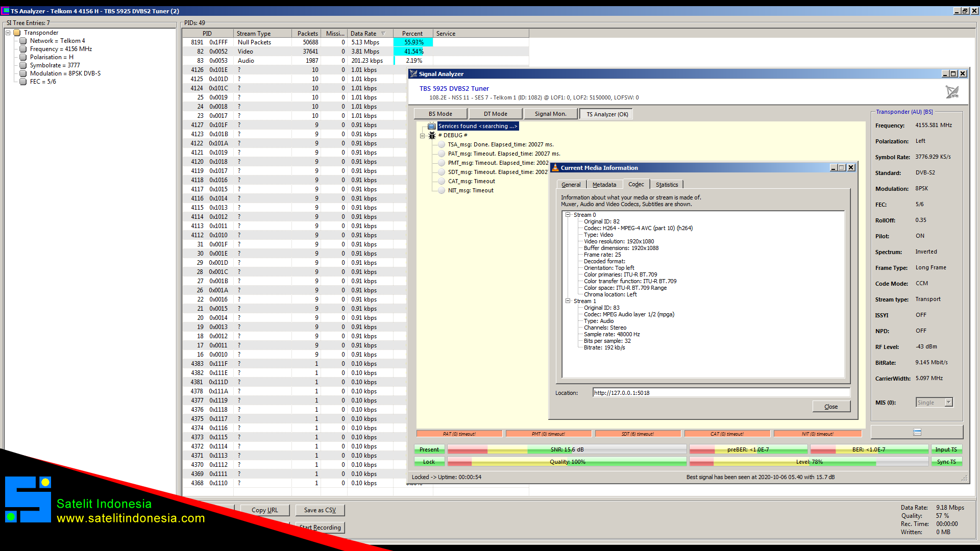This screenshot has width=980, height=551.
Task: Click the Lock status indicator
Action: 429,462
